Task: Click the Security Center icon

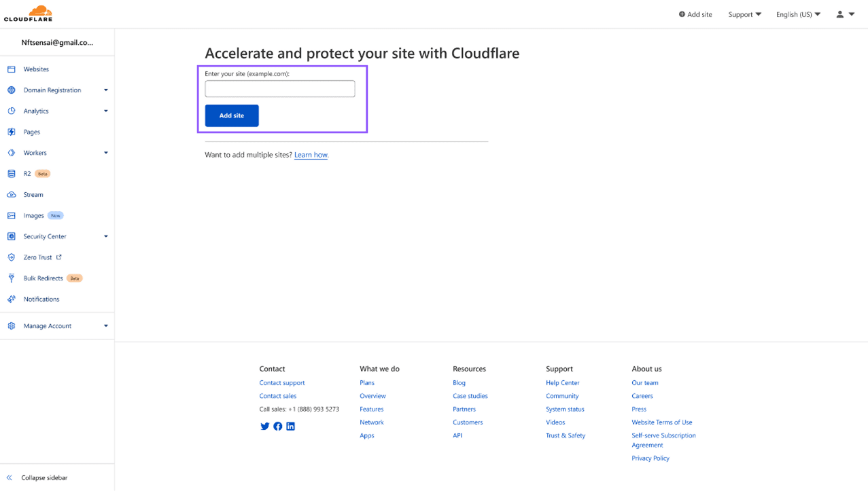Action: tap(11, 236)
